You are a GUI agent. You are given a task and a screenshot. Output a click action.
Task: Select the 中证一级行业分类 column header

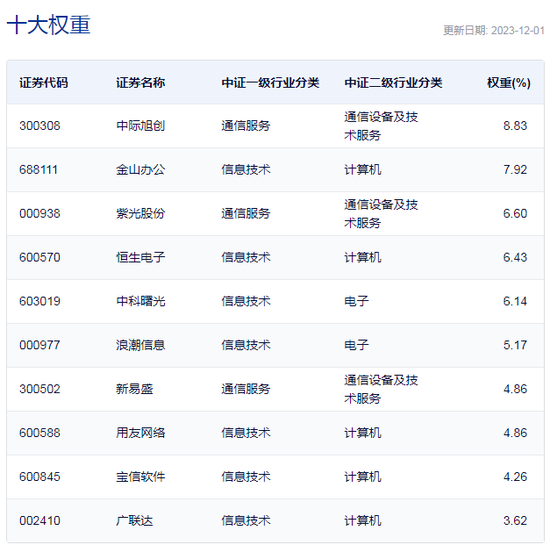pos(270,83)
